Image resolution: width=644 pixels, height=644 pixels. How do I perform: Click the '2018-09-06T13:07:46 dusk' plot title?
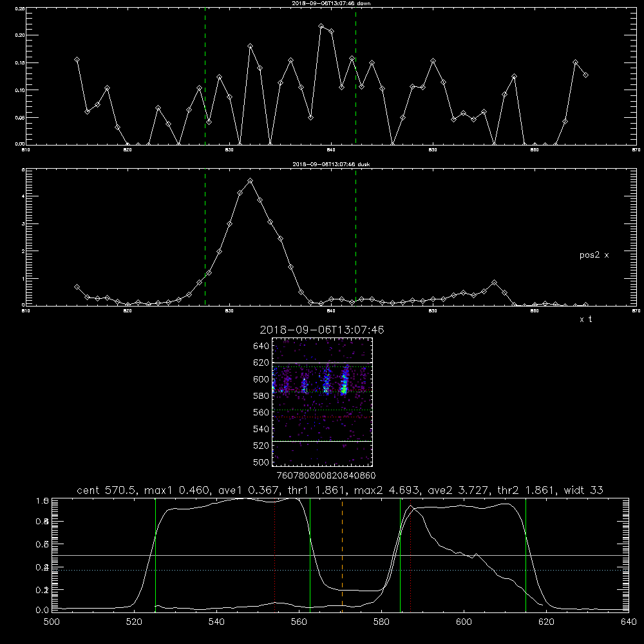pos(331,164)
